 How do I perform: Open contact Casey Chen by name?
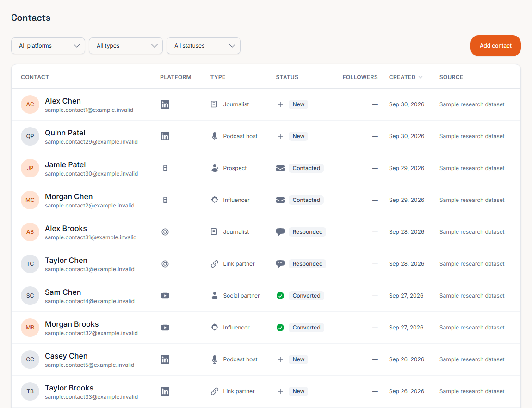click(66, 356)
